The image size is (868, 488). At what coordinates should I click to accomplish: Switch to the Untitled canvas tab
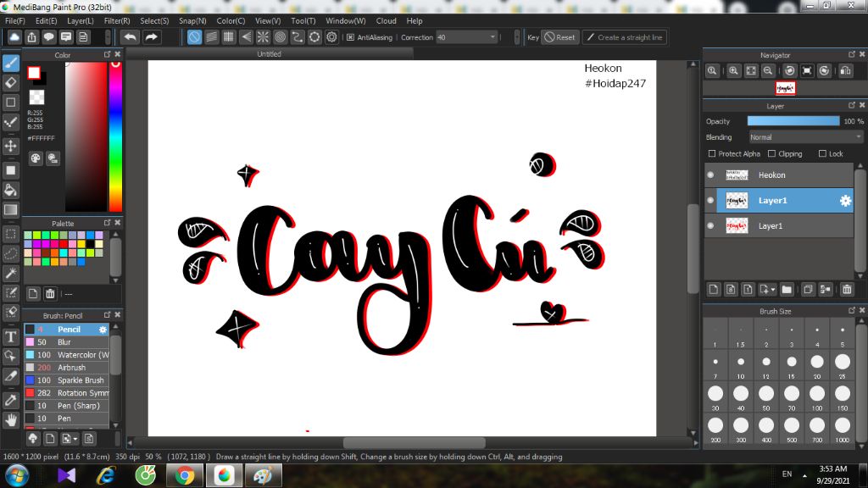click(x=269, y=53)
